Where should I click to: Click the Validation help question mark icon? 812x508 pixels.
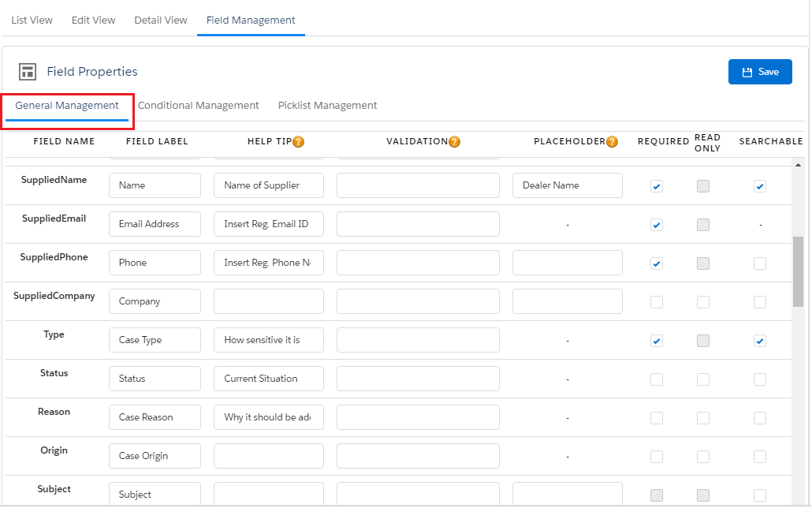pos(454,142)
